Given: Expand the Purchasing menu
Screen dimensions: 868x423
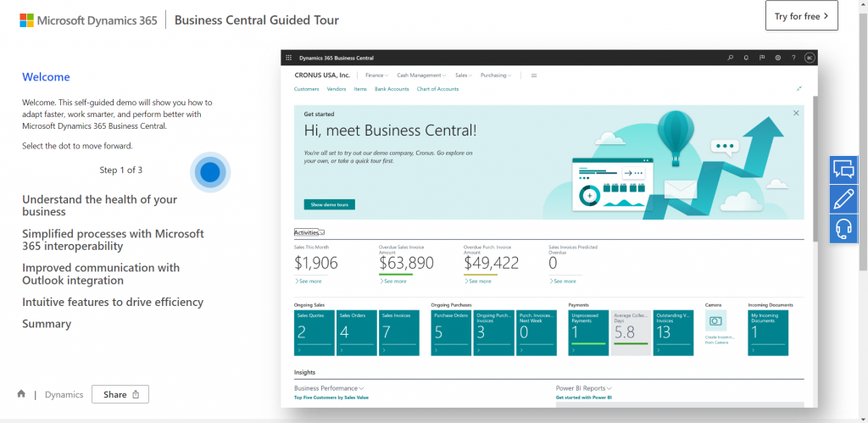Looking at the screenshot, I should 496,75.
